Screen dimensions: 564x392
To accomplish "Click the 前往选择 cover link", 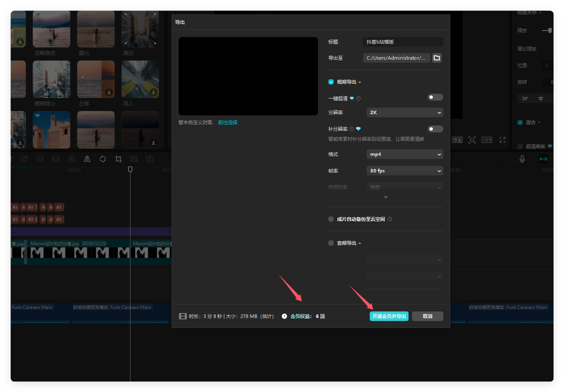I will [x=228, y=122].
